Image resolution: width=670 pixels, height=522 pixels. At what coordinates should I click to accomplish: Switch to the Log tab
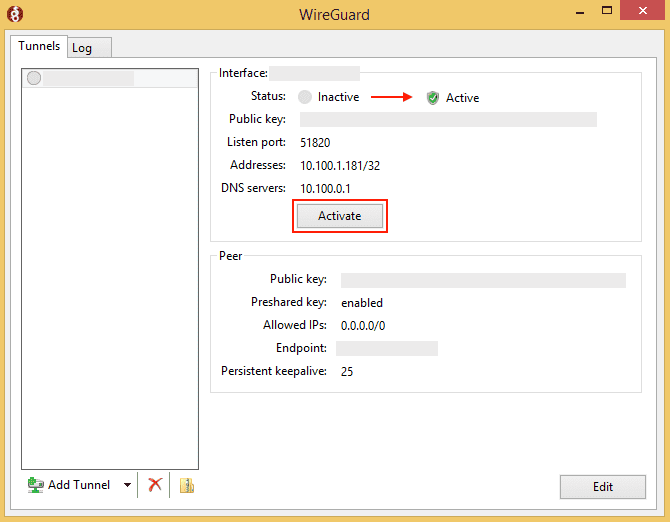click(89, 47)
